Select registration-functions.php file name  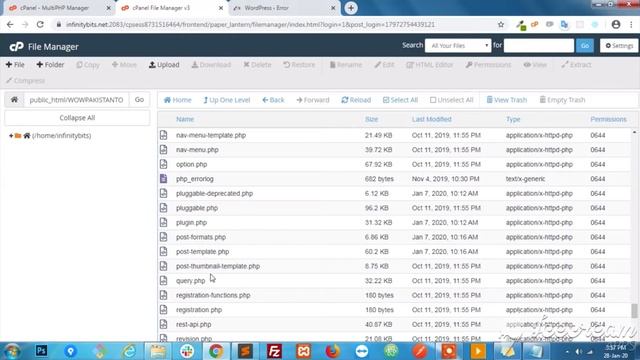pyautogui.click(x=213, y=295)
